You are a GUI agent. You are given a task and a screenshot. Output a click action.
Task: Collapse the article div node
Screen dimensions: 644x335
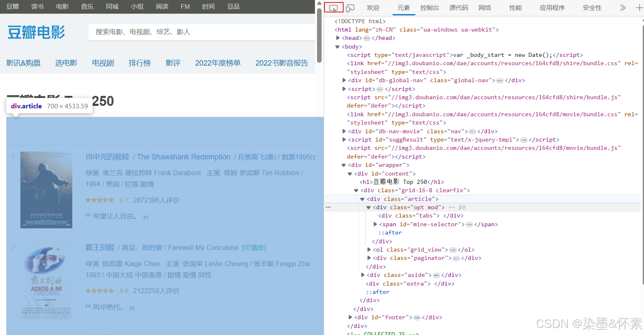[362, 199]
